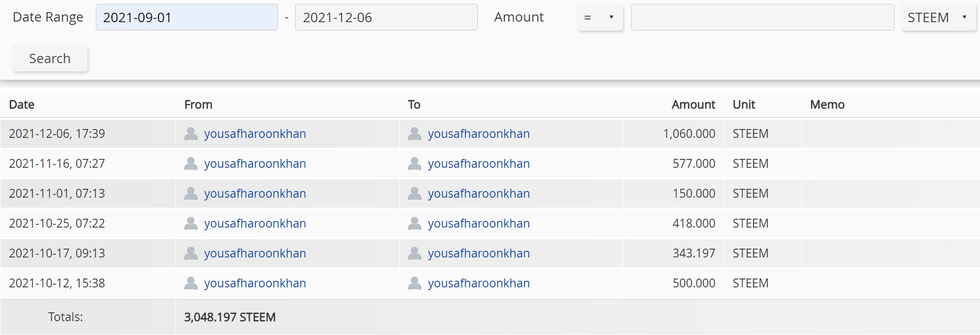Open the STEEM currency unit dropdown
Viewport: 980px width, 335px height.
click(x=938, y=17)
